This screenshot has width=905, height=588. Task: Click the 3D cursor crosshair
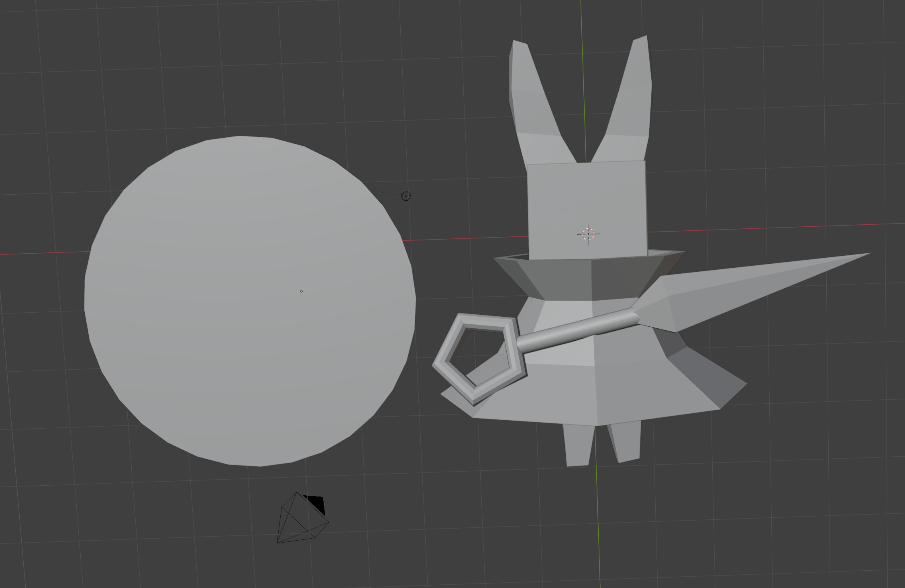pyautogui.click(x=588, y=234)
